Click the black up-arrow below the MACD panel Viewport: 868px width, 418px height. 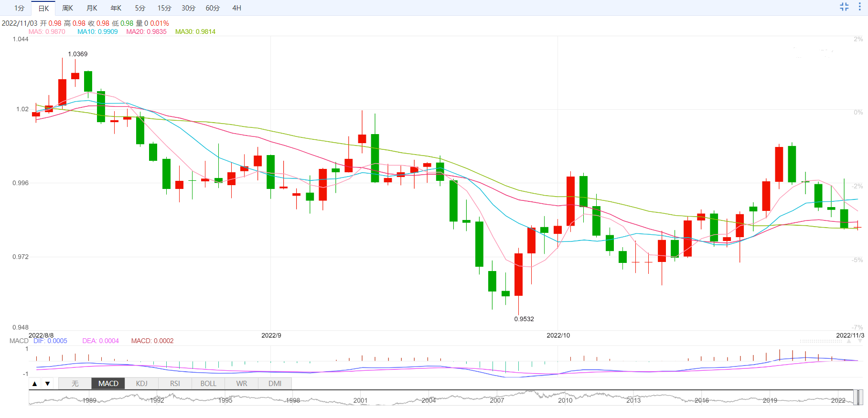pos(35,384)
